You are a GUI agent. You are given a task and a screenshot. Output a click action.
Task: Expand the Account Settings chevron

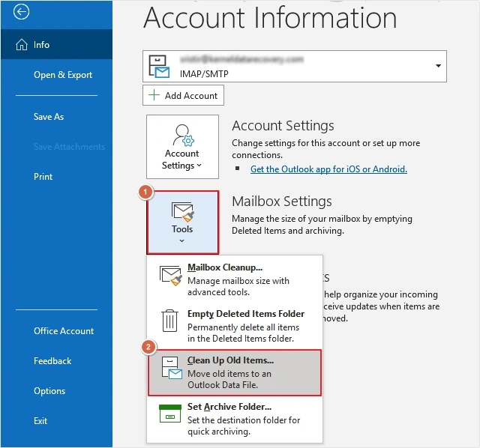click(199, 166)
